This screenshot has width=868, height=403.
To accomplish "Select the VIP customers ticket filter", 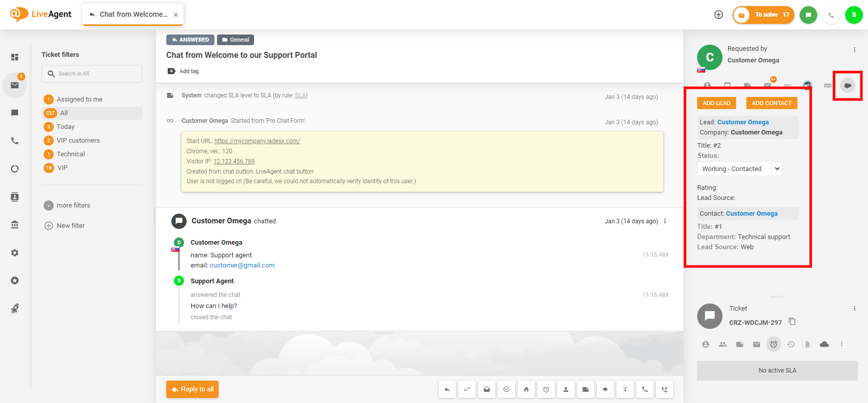I will [x=78, y=141].
